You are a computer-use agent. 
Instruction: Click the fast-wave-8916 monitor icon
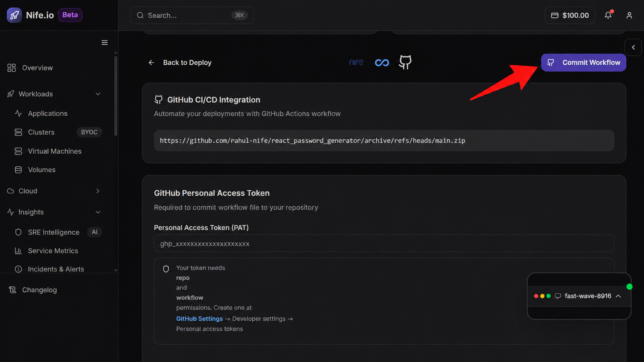click(558, 296)
